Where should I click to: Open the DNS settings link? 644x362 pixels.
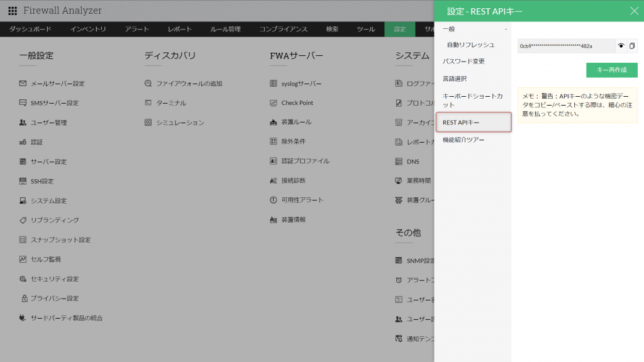(413, 162)
